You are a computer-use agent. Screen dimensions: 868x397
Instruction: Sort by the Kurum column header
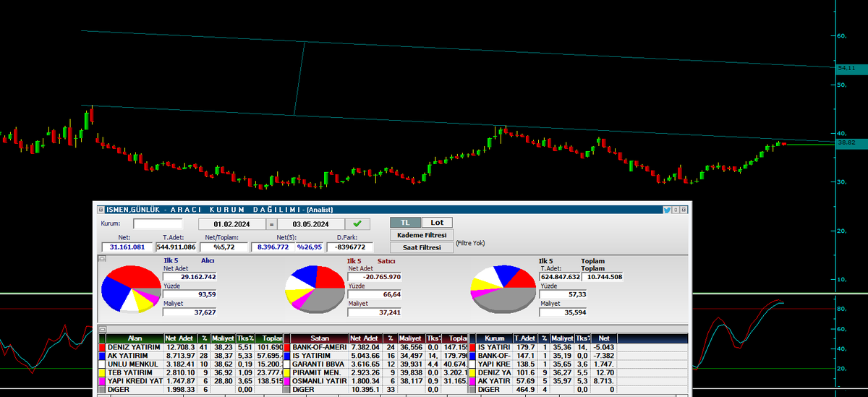pyautogui.click(x=495, y=338)
